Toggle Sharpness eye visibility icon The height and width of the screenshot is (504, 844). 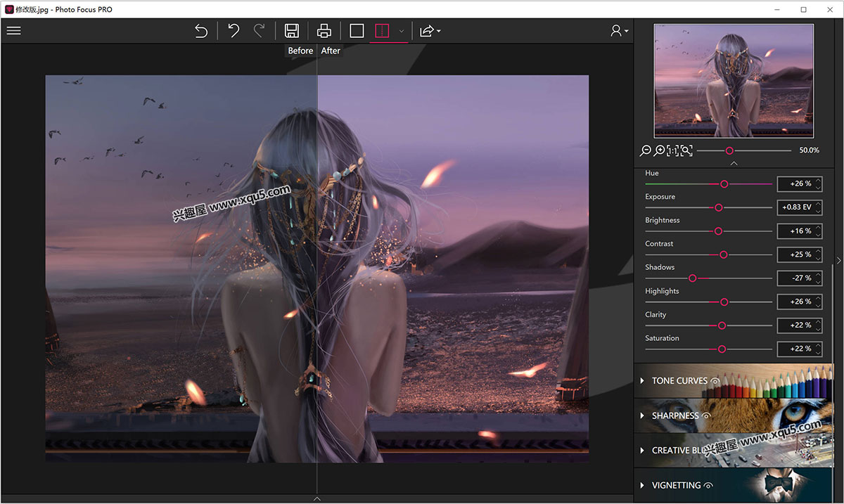(706, 416)
